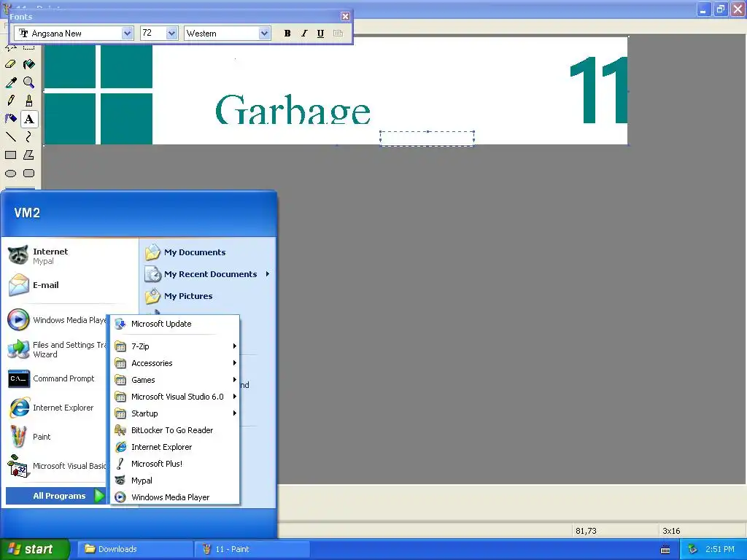The width and height of the screenshot is (747, 560).
Task: Toggle Bold in Fonts toolbar
Action: (287, 34)
